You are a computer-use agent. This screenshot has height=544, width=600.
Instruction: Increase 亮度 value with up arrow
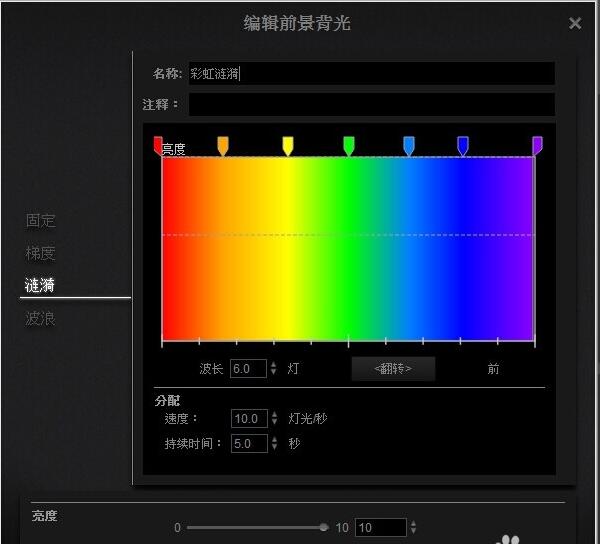click(x=413, y=523)
